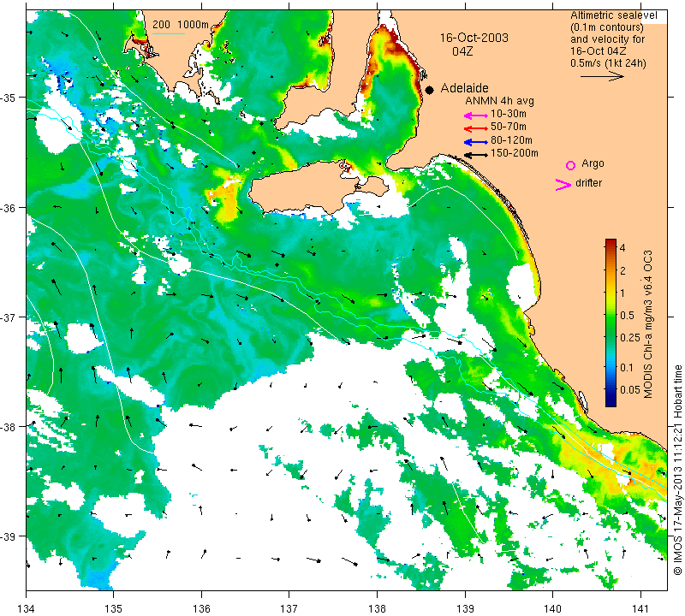The image size is (685, 616).
Task: Click the dark blue bottom of color bar
Action: coord(611,402)
